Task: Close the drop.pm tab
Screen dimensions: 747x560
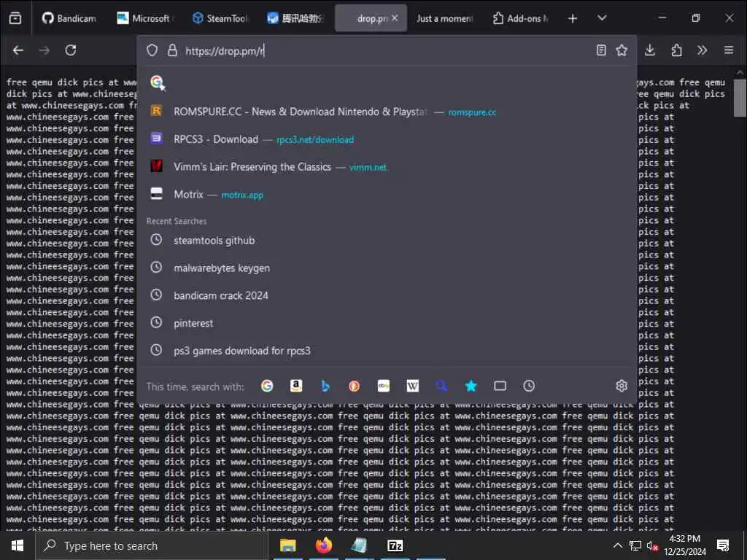Action: (395, 18)
